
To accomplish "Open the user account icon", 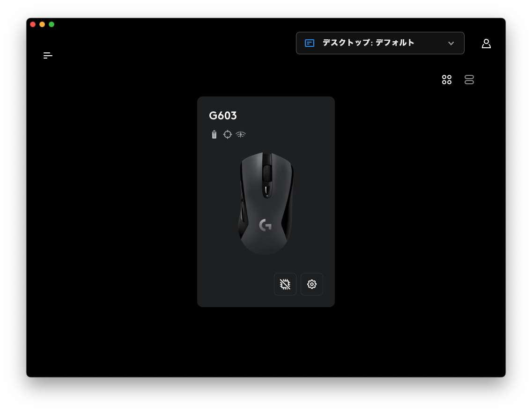I will [x=486, y=44].
